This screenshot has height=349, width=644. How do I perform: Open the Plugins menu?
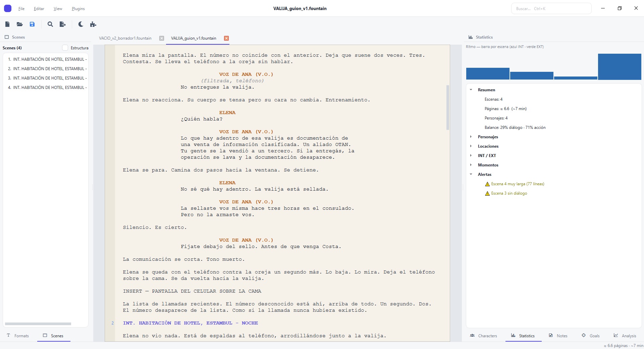point(78,9)
